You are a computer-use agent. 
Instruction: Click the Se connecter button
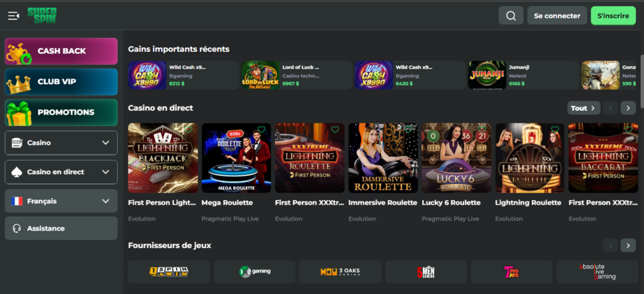click(557, 16)
